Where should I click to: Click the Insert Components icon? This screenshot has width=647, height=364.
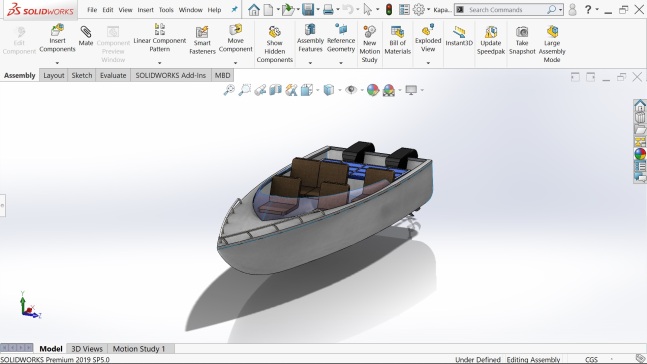(x=57, y=30)
